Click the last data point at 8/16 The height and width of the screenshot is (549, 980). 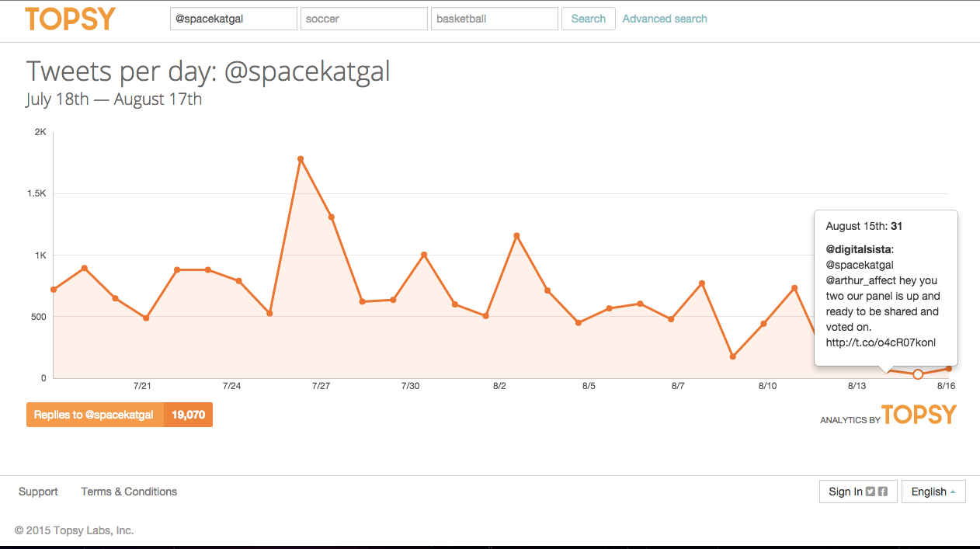tap(948, 369)
